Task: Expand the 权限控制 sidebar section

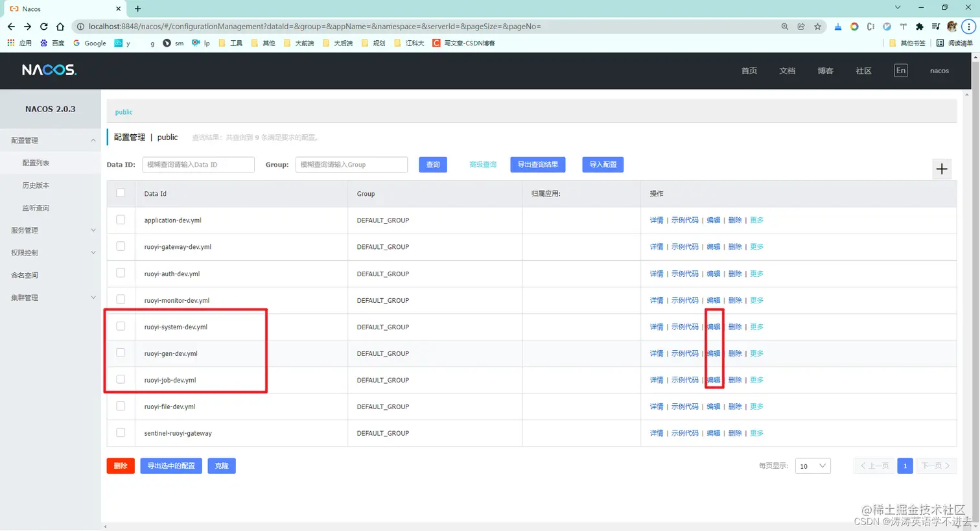Action: click(51, 253)
